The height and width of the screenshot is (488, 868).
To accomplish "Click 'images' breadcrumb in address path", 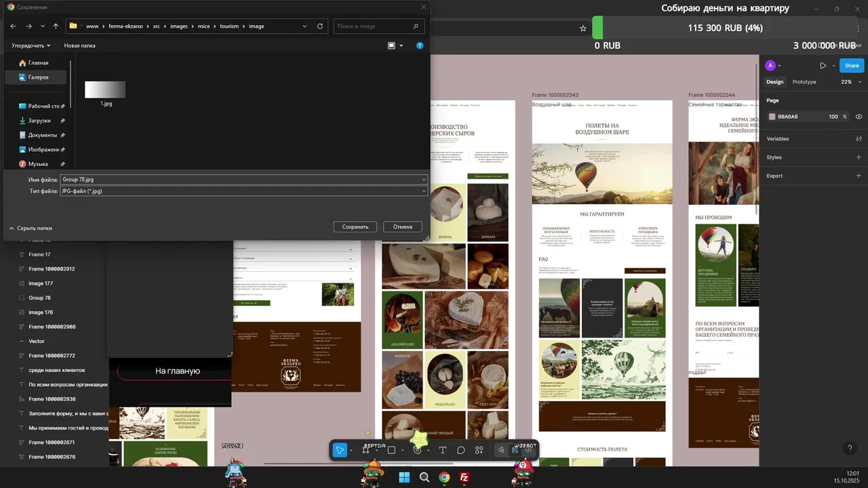I will tap(178, 26).
